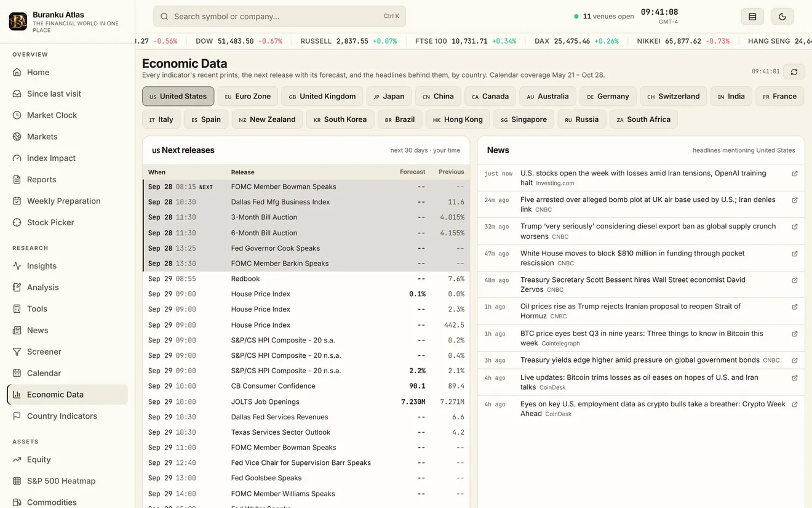The height and width of the screenshot is (508, 812).
Task: Select the Brazil country tab
Action: pyautogui.click(x=400, y=119)
